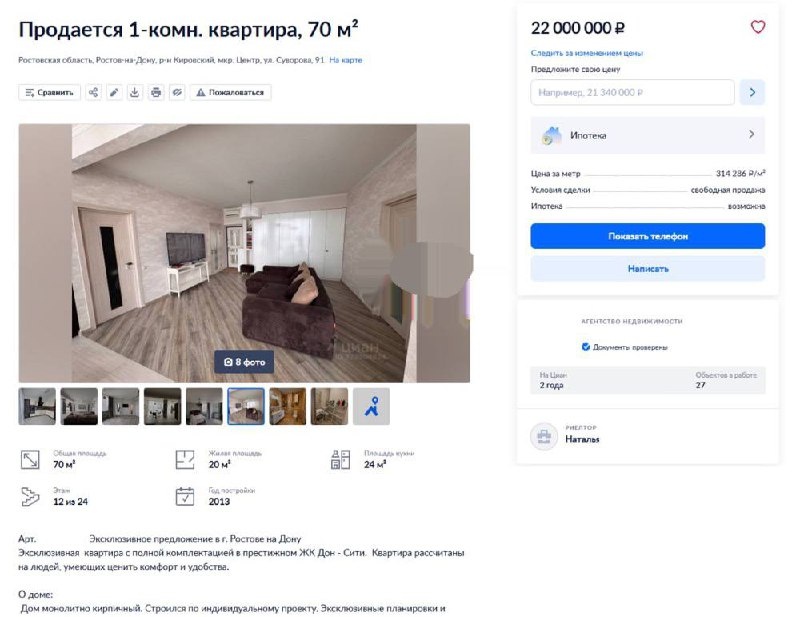Add listing to favorites with heart icon
Viewport: 800px width, 617px height.
[758, 27]
